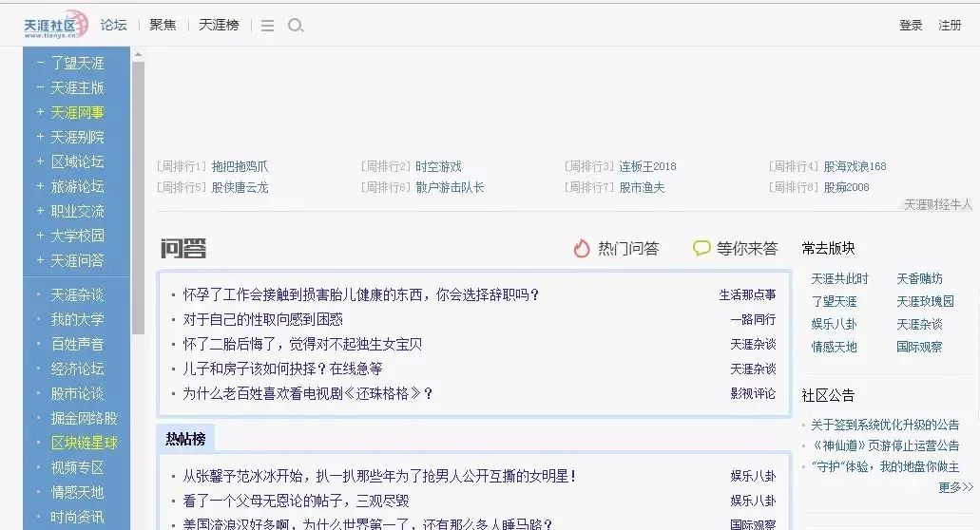Click the search magnifier icon
The image size is (980, 530).
[296, 26]
